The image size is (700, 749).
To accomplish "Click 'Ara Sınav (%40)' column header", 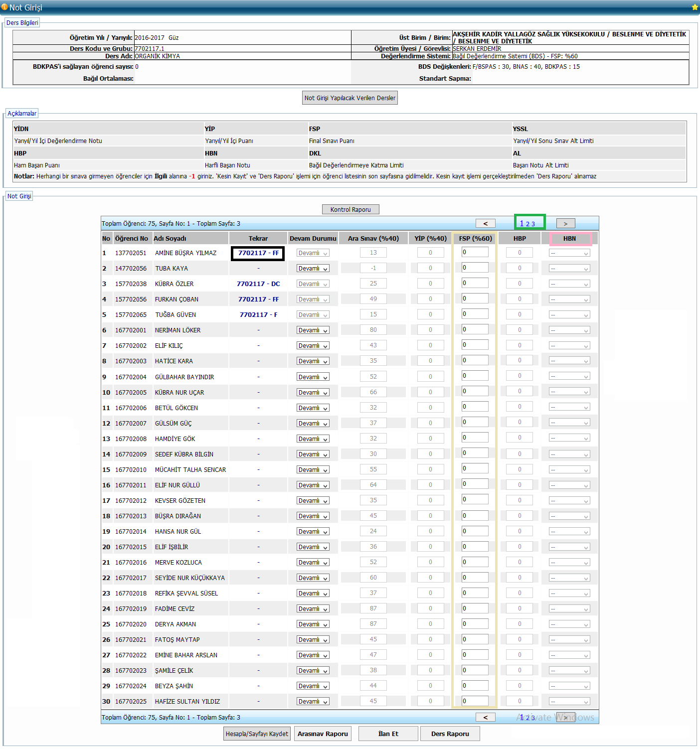I will pos(373,239).
